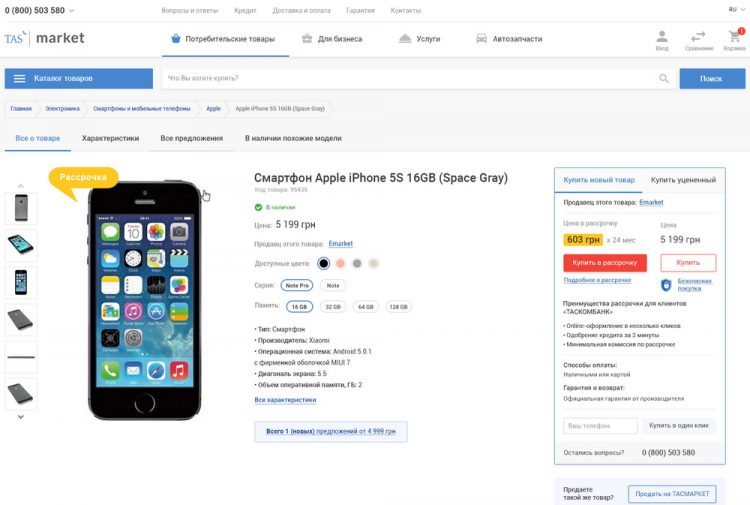The height and width of the screenshot is (505, 750).
Task: Open the Купить уцененный tab
Action: (683, 180)
